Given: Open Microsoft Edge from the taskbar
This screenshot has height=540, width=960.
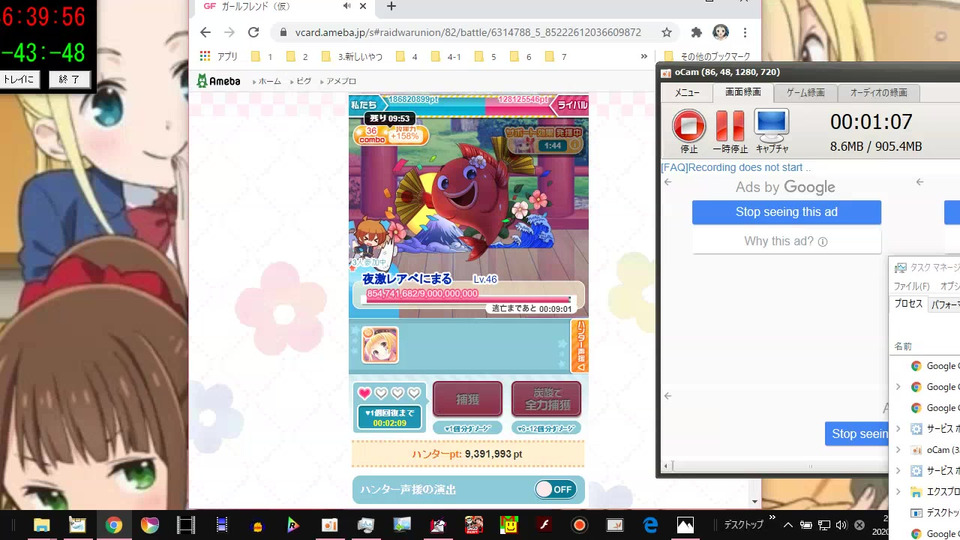Looking at the screenshot, I should [x=650, y=525].
